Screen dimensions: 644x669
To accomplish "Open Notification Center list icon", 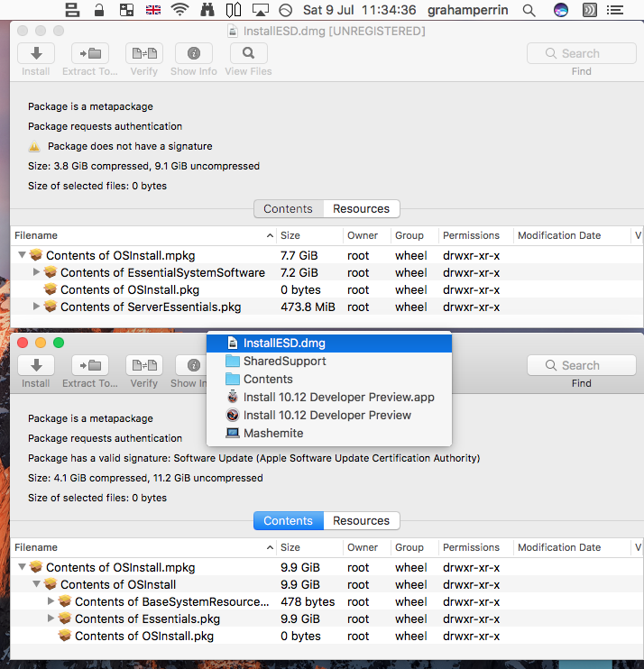I will click(615, 10).
